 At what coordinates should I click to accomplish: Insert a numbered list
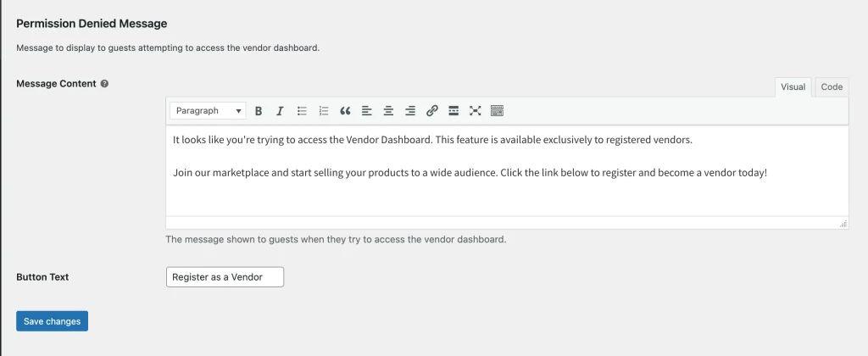324,111
